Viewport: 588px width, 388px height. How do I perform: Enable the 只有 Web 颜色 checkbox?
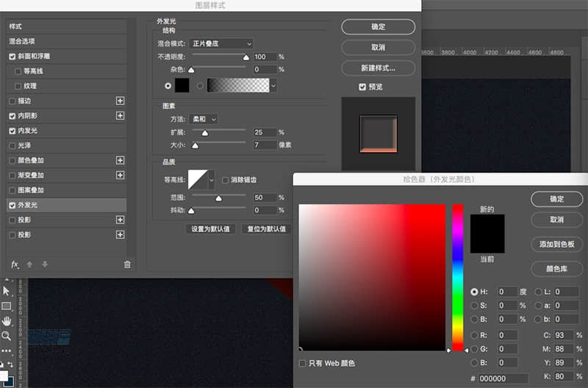pos(303,363)
